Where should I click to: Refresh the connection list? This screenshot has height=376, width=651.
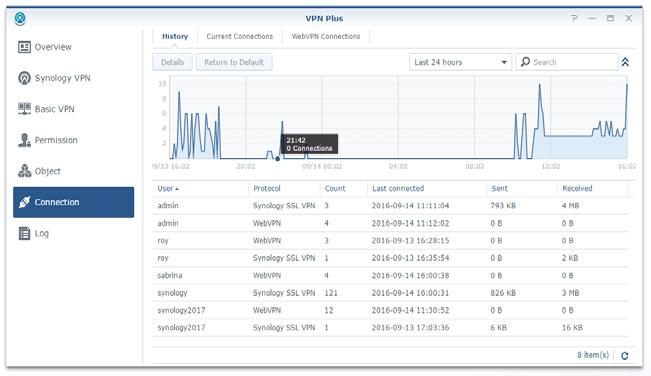pos(624,356)
